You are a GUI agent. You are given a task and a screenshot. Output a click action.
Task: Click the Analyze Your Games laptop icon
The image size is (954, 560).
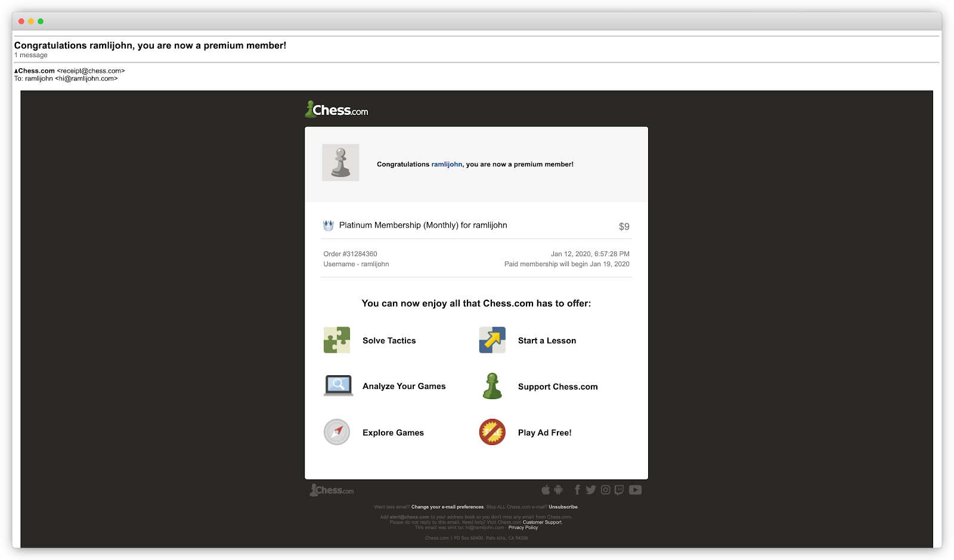click(x=338, y=385)
